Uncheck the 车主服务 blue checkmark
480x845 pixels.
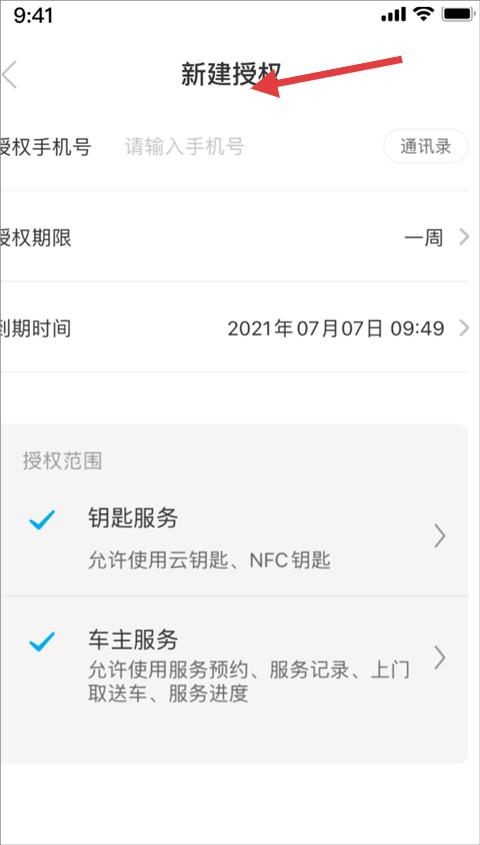coord(42,641)
